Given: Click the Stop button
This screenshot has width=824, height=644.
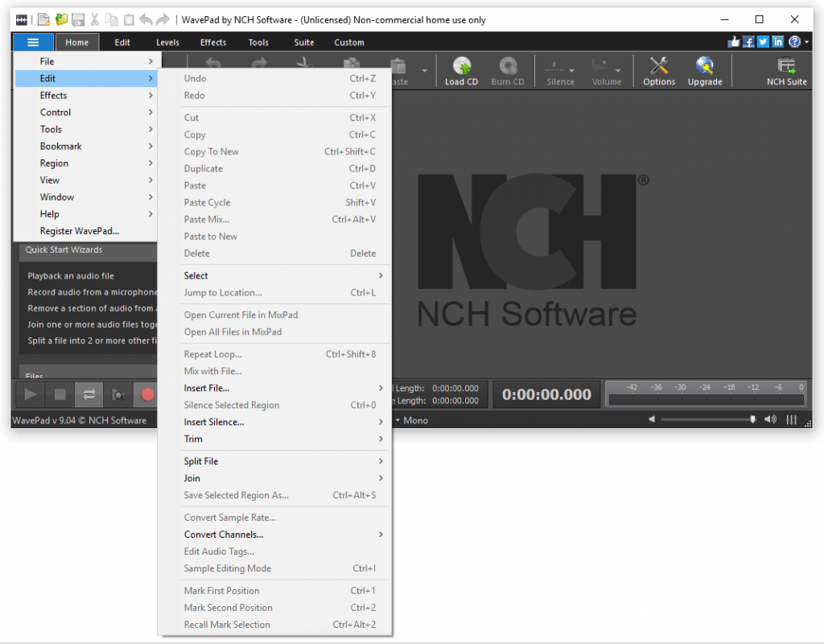Looking at the screenshot, I should point(60,394).
